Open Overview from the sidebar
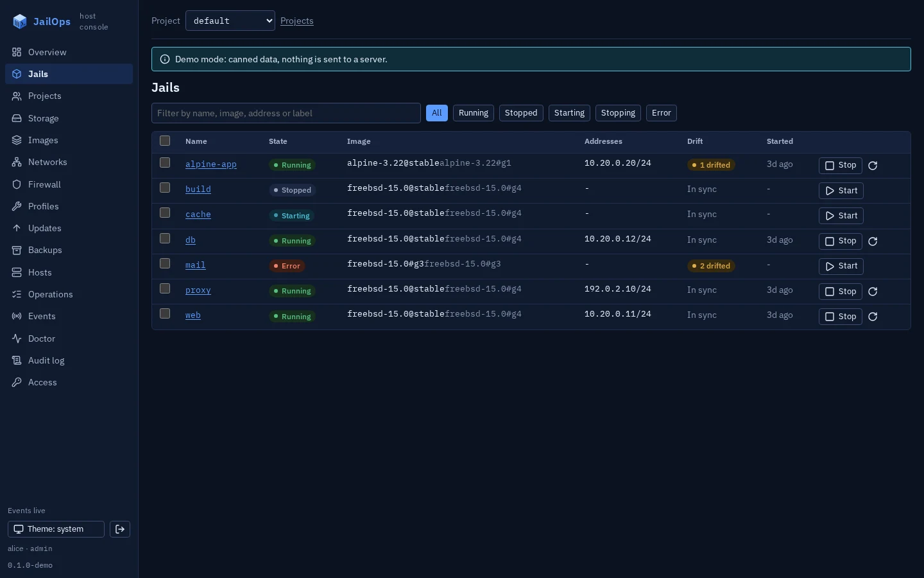The height and width of the screenshot is (578, 924). (x=69, y=52)
